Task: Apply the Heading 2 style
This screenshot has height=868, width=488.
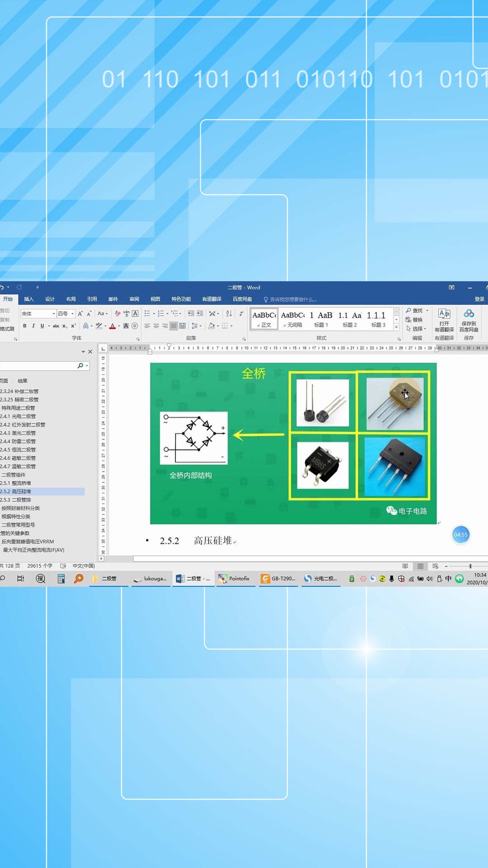Action: [350, 319]
